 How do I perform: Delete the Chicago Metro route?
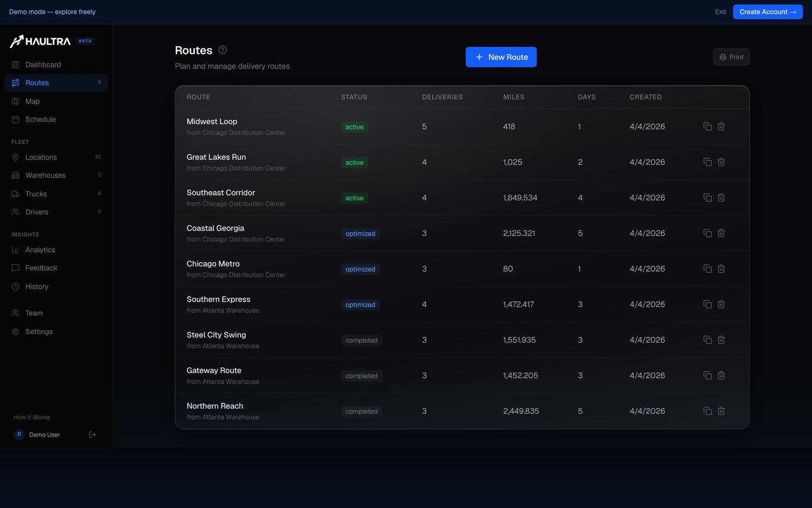pyautogui.click(x=722, y=269)
